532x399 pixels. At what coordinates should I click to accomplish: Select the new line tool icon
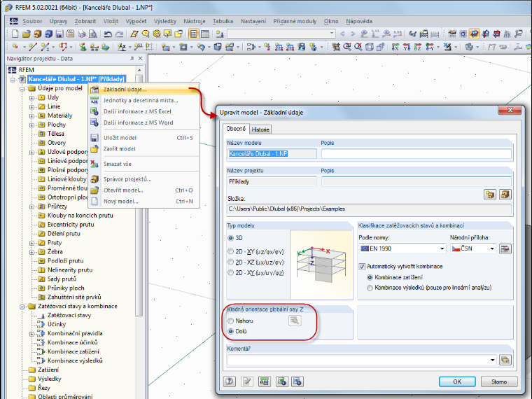pos(33,46)
